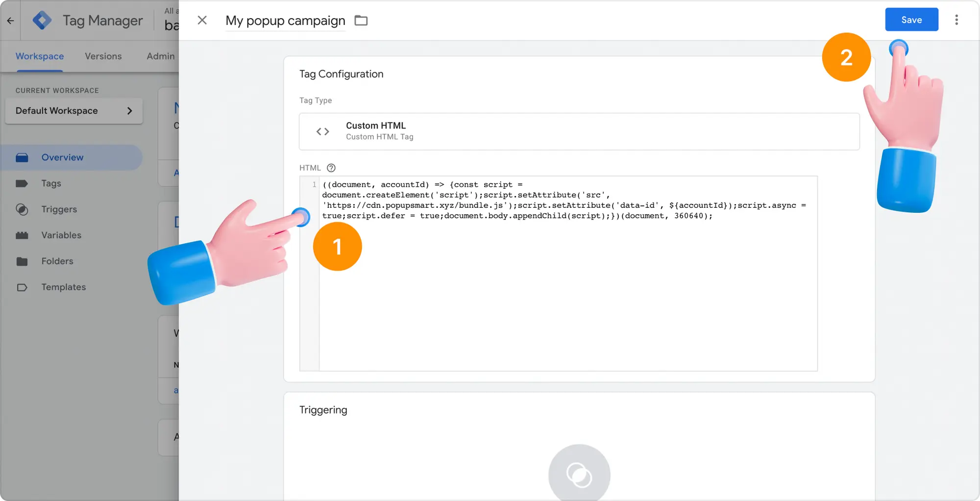Open the three-dot more options menu
This screenshot has width=980, height=501.
[956, 20]
